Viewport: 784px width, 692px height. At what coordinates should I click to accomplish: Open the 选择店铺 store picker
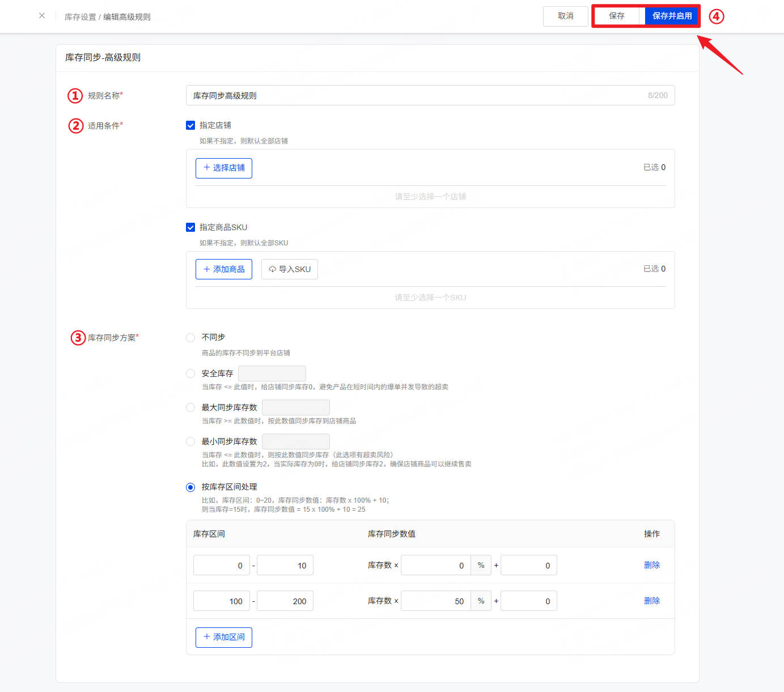224,168
